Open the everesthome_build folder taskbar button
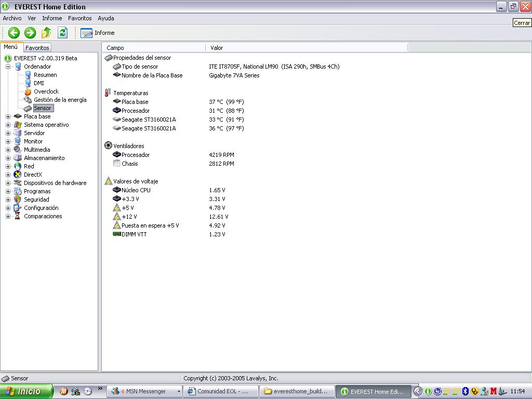Image resolution: width=532 pixels, height=399 pixels. coord(297,391)
